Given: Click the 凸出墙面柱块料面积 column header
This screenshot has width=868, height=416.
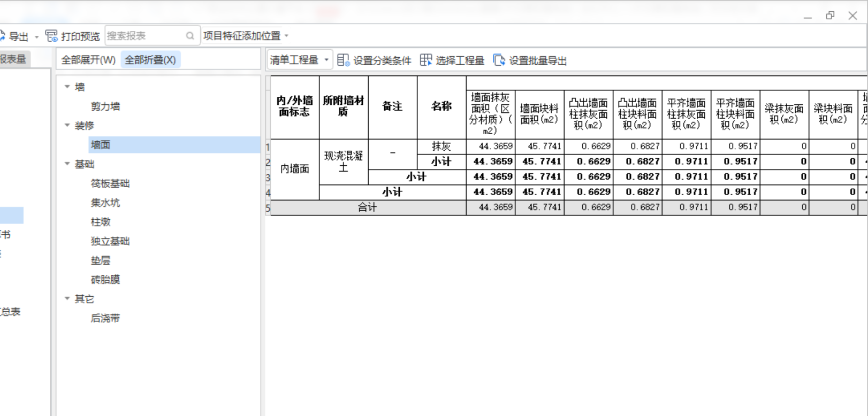Looking at the screenshot, I should click(x=637, y=114).
